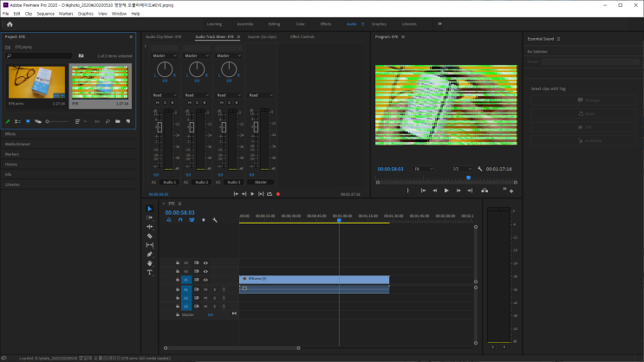Open the History panel
The height and width of the screenshot is (362, 644).
[x=11, y=165]
